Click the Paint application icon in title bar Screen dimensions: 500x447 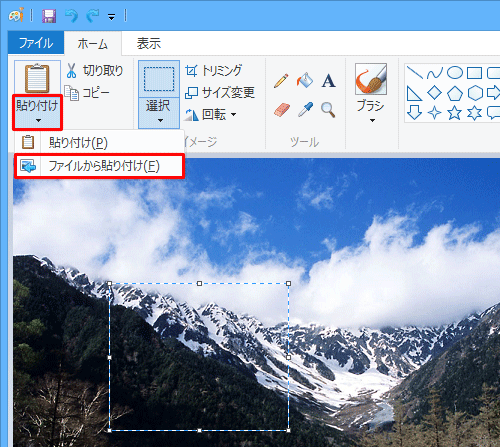16,15
